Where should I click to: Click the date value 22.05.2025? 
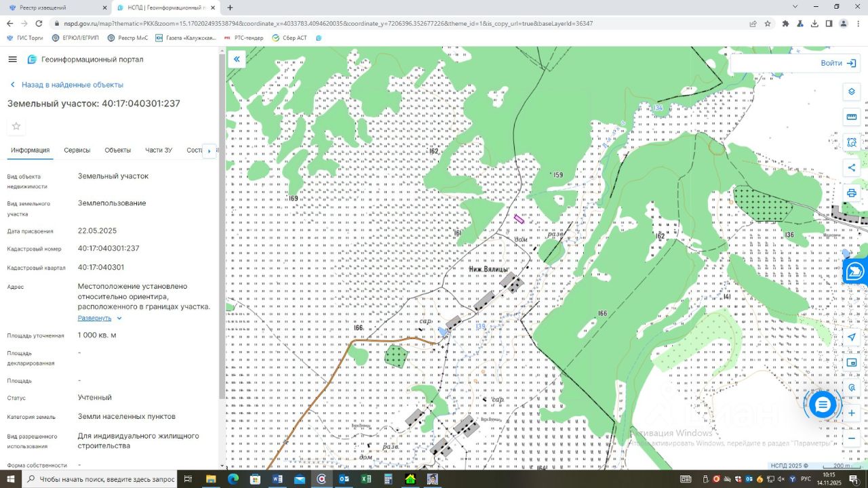click(97, 231)
